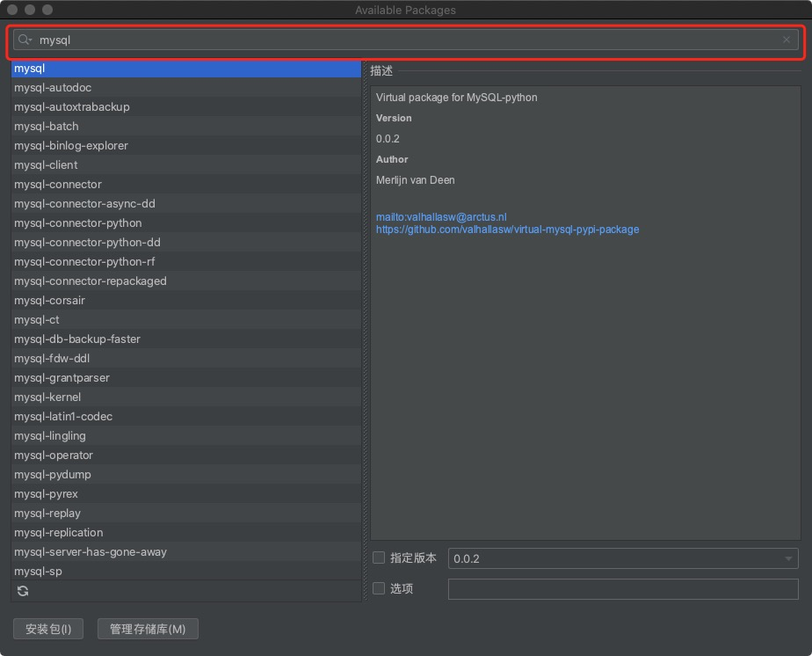Select mysql-pyrex package
This screenshot has height=656, width=812.
point(186,494)
